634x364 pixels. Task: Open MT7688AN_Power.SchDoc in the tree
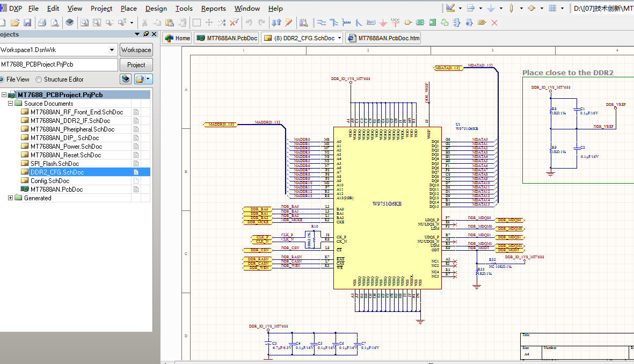(67, 147)
